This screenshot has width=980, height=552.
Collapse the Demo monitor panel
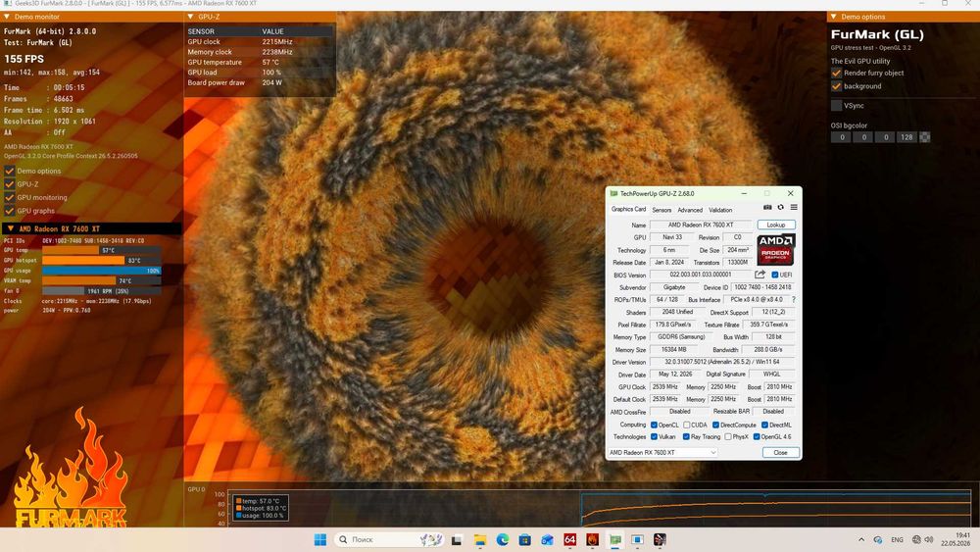coord(7,17)
